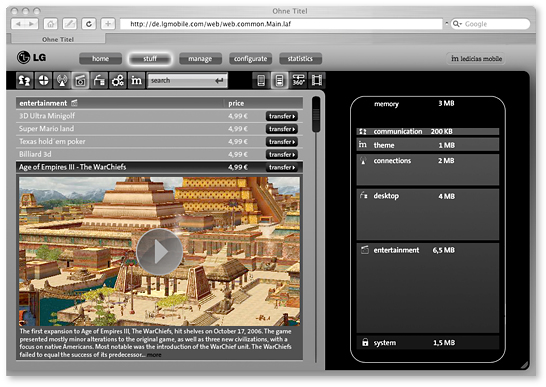Open the connections antenna category icon
The height and width of the screenshot is (387, 546).
click(x=62, y=80)
